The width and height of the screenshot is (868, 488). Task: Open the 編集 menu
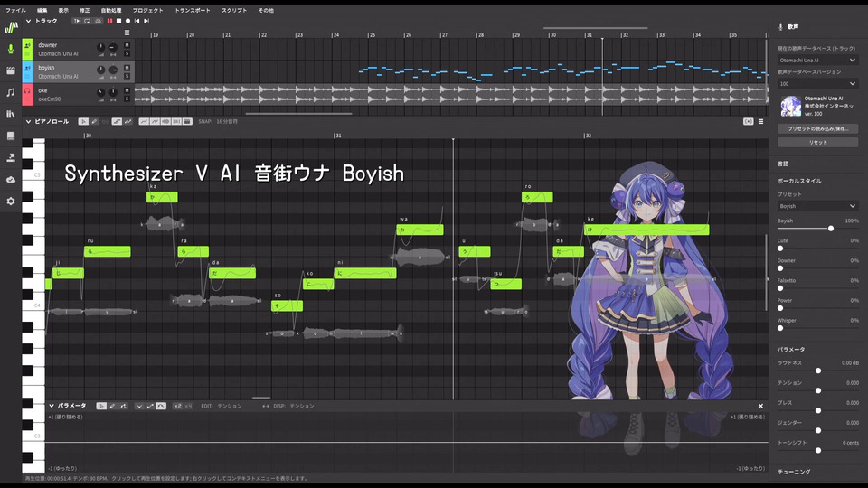42,10
